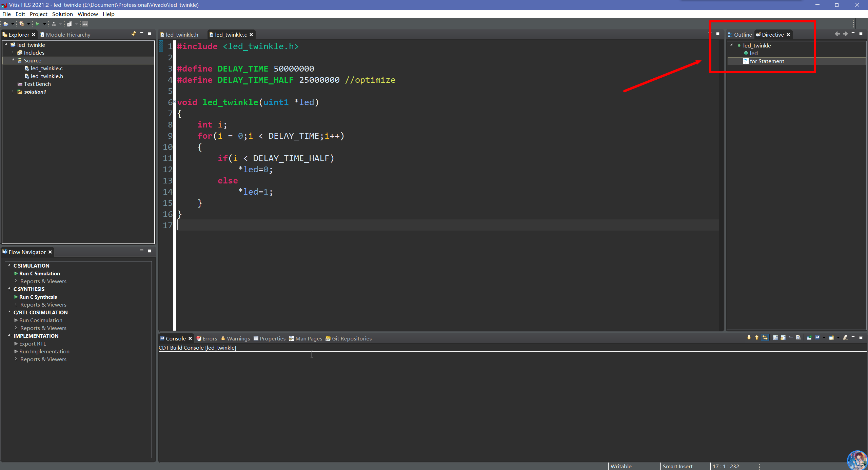The height and width of the screenshot is (470, 868).
Task: Close the led_twinkle.c editor tab
Action: point(251,35)
